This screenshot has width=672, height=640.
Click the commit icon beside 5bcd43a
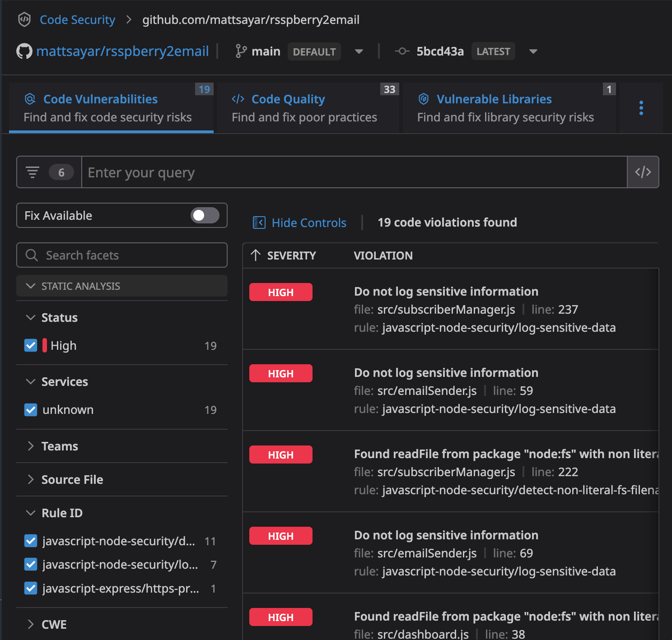(x=402, y=51)
